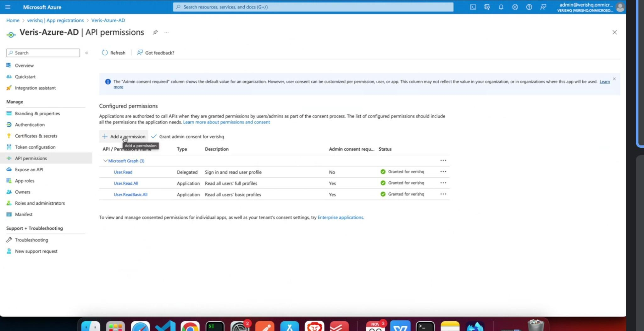The image size is (644, 331).
Task: Open the Cloud Shell icon in header
Action: [x=473, y=7]
